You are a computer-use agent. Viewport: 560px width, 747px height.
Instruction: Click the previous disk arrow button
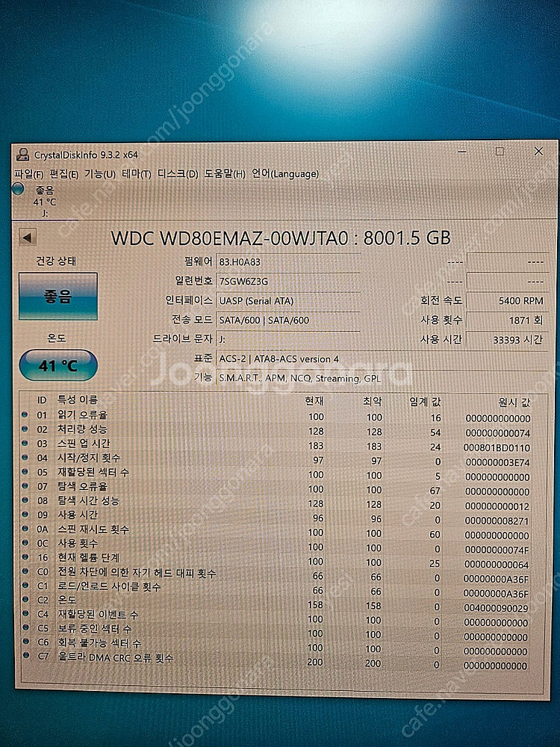[27, 238]
